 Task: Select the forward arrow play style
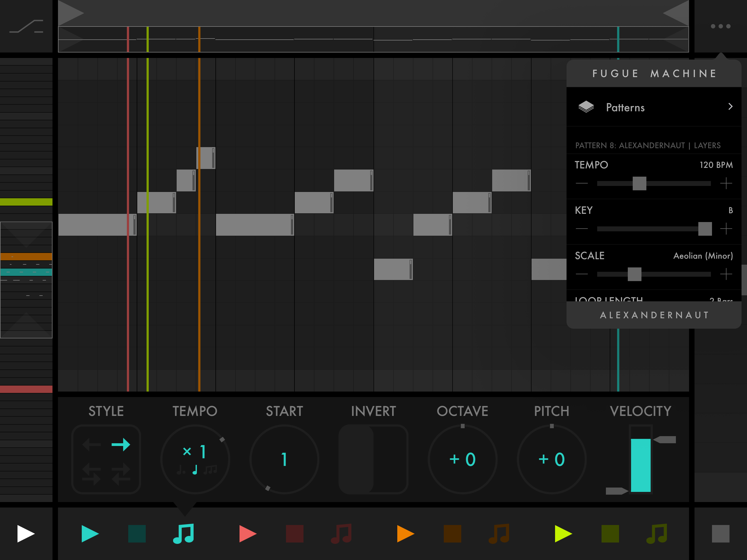121,445
